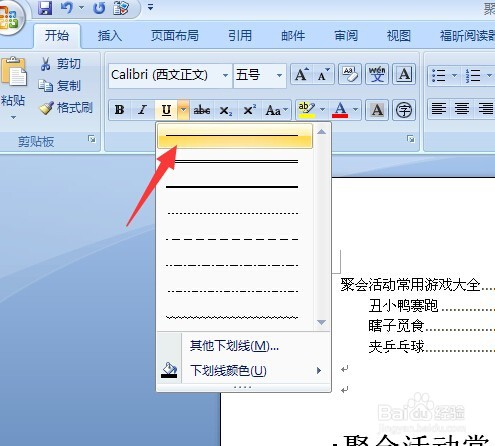This screenshot has width=495, height=446.
Task: Click the Phonetic Guide (wén) icon
Action: [x=377, y=74]
